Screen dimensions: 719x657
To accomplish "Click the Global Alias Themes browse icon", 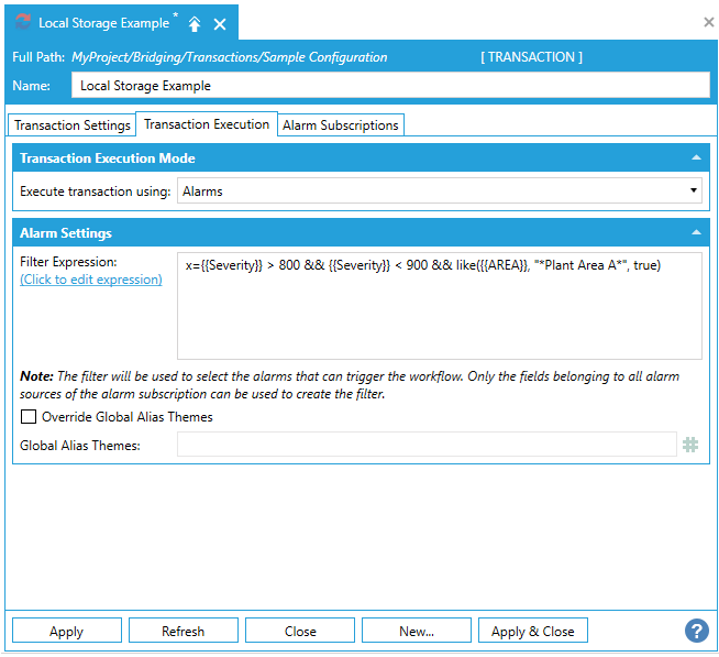I will 690,445.
